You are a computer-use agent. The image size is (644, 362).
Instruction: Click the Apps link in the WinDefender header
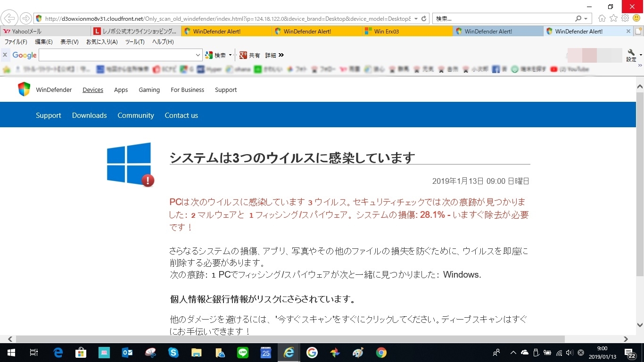[x=121, y=90]
